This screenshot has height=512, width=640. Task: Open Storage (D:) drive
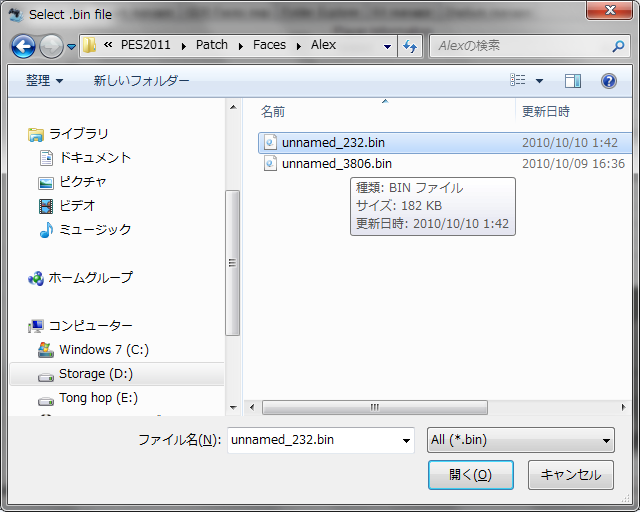pyautogui.click(x=96, y=374)
